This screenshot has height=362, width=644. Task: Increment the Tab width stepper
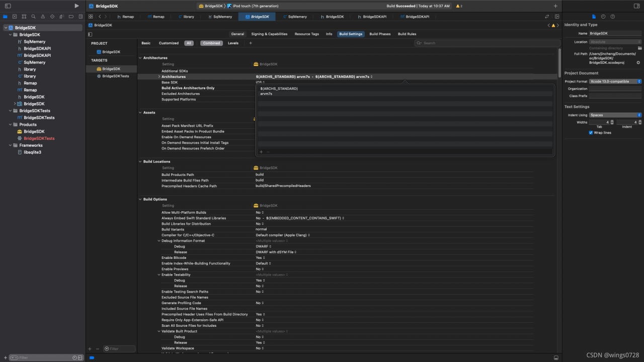[613, 121]
